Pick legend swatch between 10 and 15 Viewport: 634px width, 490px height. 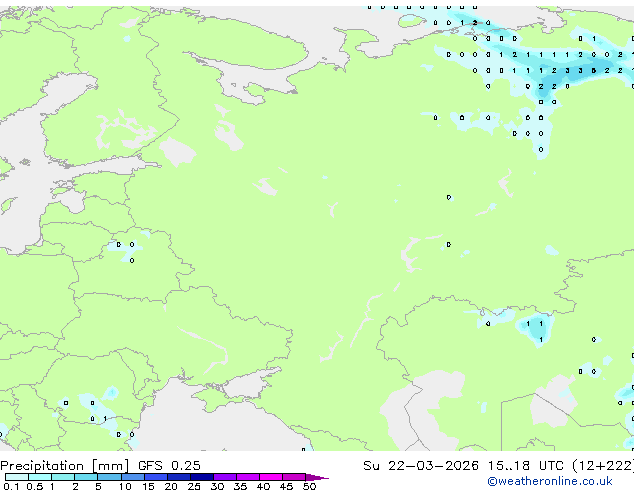coord(132,477)
